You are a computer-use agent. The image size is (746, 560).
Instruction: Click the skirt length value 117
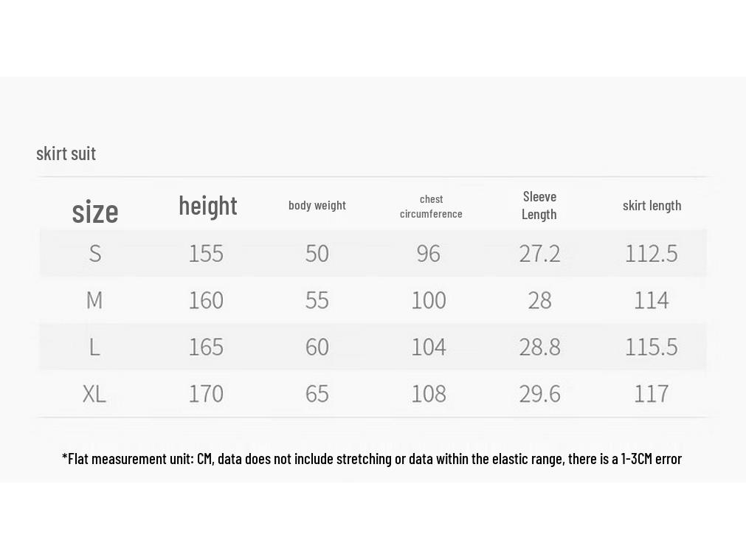point(652,394)
